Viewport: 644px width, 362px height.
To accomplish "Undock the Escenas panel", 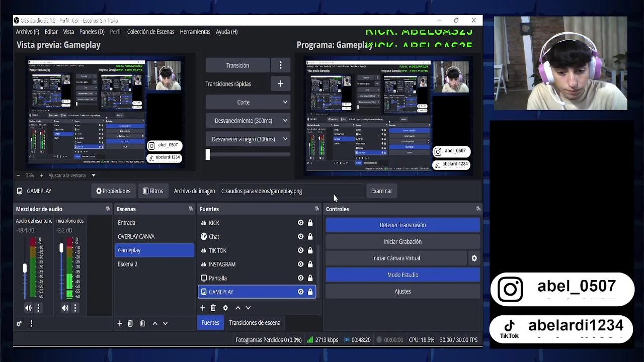I will coord(191,209).
